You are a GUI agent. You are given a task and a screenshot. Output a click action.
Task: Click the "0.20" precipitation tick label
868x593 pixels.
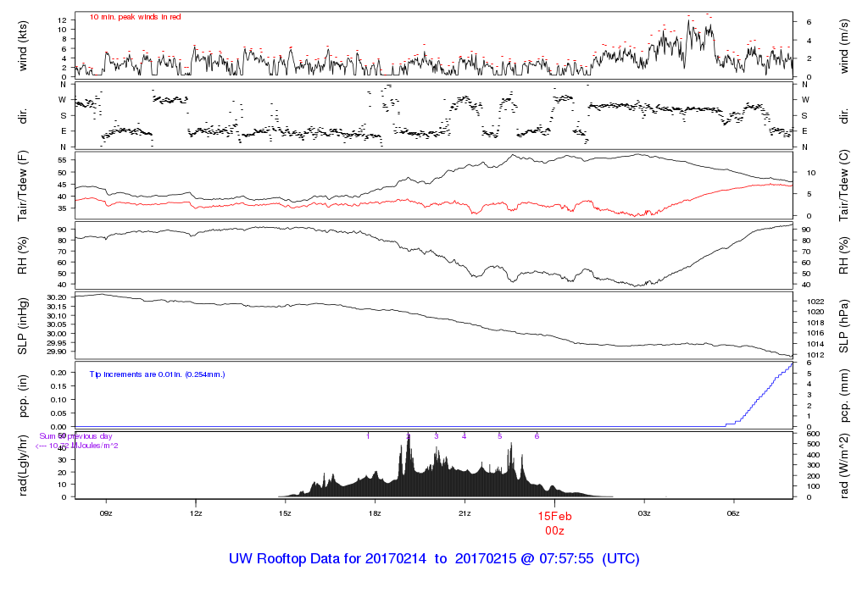58,373
